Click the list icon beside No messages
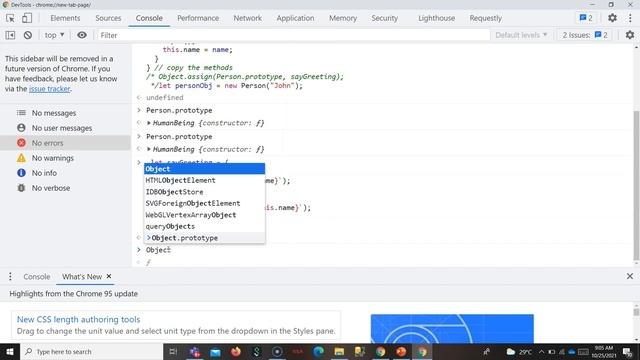The image size is (640, 360). pos(21,113)
